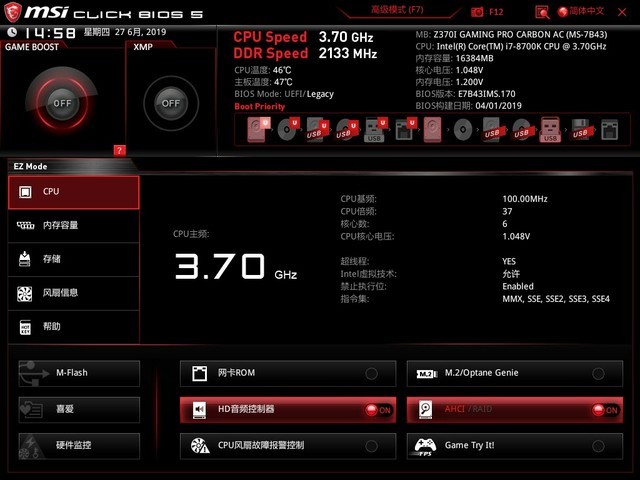
Task: Select the legacy USB floppy boot icon
Action: (580, 130)
